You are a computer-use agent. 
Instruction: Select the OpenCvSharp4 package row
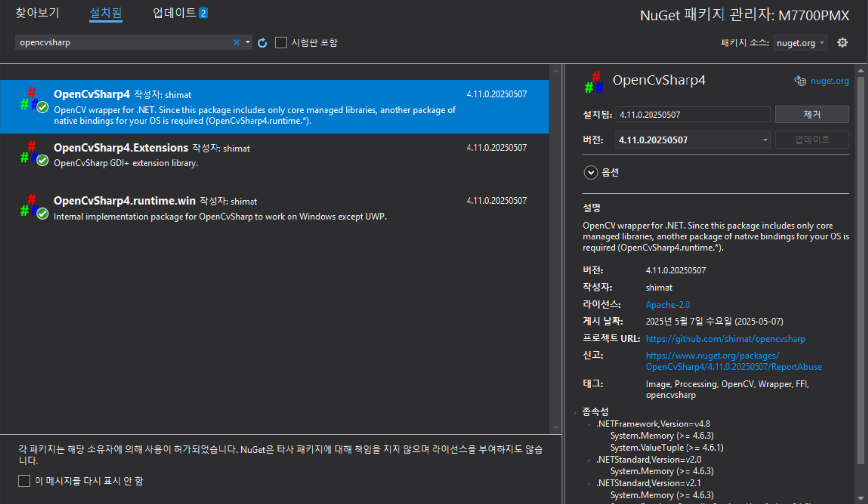(x=275, y=107)
